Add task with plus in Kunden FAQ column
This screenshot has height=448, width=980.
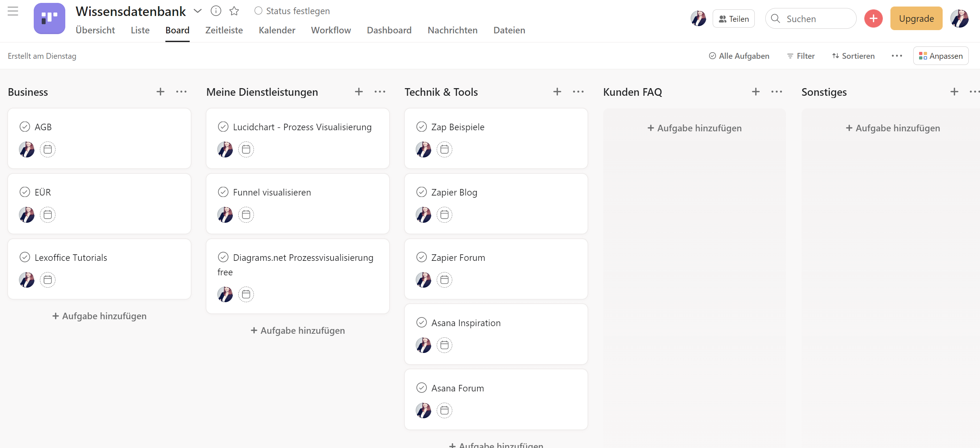[755, 92]
